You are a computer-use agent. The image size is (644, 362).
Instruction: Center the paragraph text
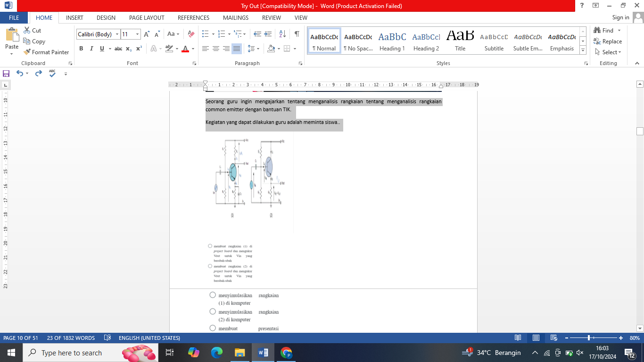pos(216,49)
